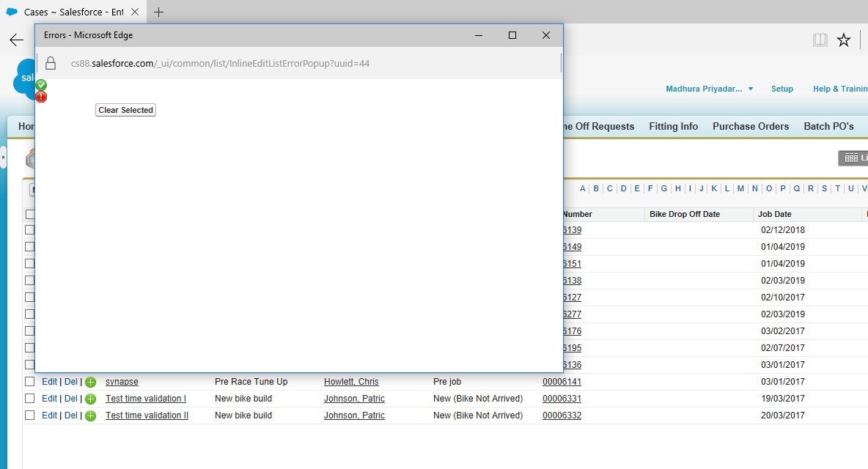
Task: Select checkbox for Test time validation I
Action: 30,398
